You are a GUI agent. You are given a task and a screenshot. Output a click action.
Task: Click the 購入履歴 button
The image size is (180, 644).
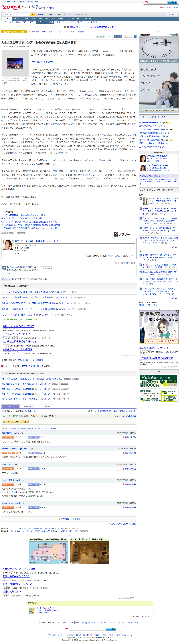pyautogui.click(x=172, y=14)
